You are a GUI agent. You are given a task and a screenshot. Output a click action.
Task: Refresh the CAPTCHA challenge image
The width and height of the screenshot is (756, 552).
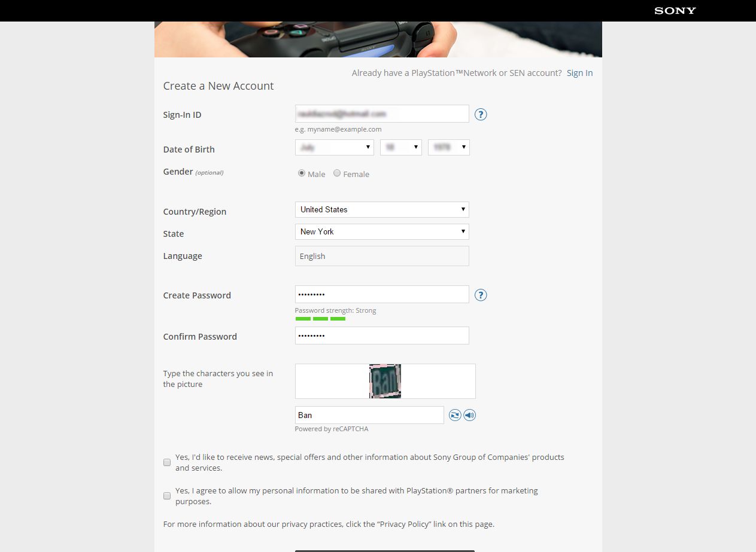tap(455, 415)
